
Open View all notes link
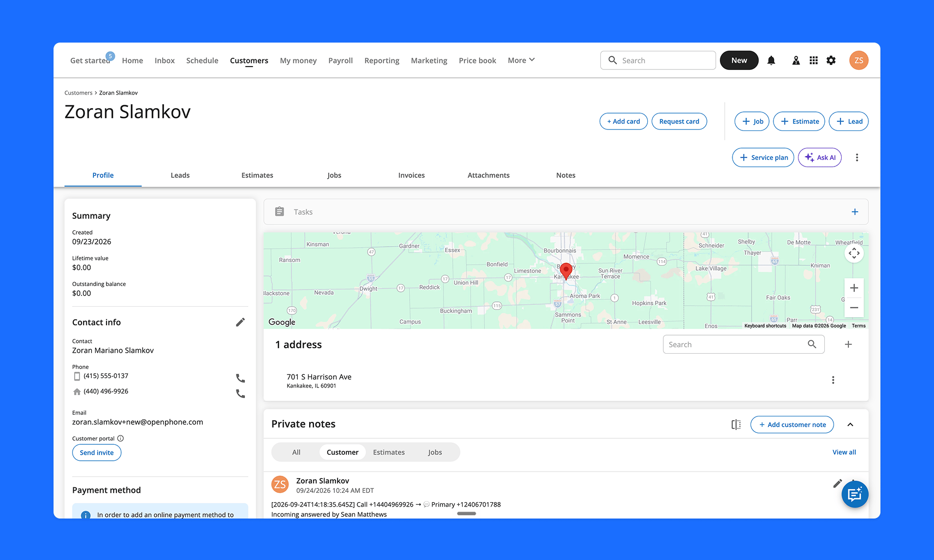[x=844, y=452]
